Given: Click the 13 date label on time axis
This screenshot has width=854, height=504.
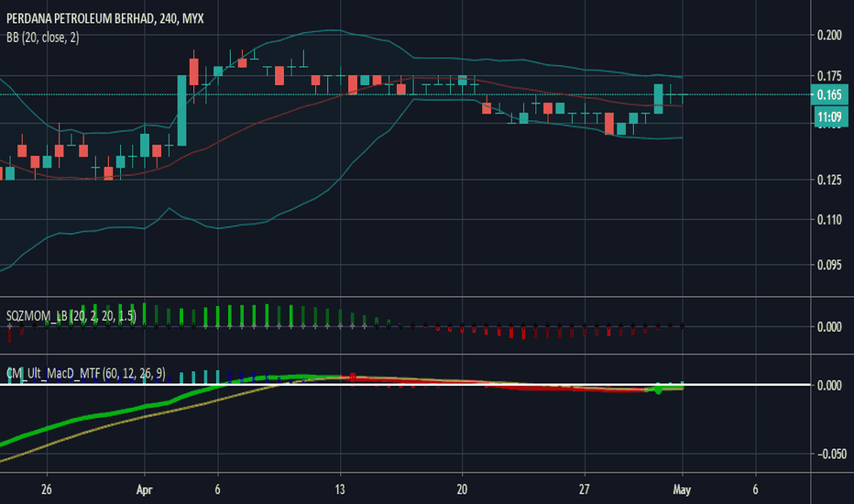Looking at the screenshot, I should pos(340,489).
